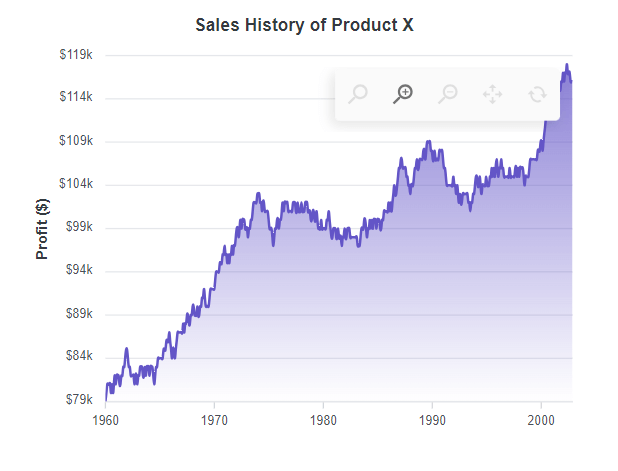Viewport: 618px width, 471px height.
Task: Click the 1960 x-axis label
Action: (x=105, y=418)
